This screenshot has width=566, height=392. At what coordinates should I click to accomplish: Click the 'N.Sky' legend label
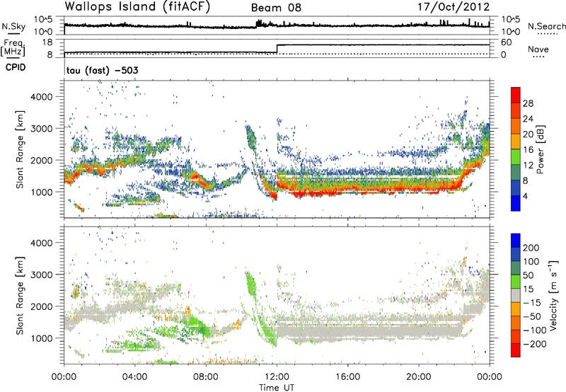(x=13, y=26)
